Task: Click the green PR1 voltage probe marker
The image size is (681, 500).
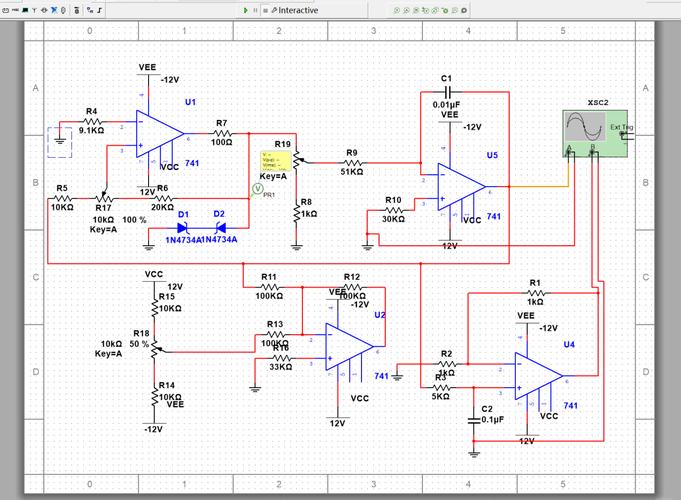Action: tap(258, 187)
